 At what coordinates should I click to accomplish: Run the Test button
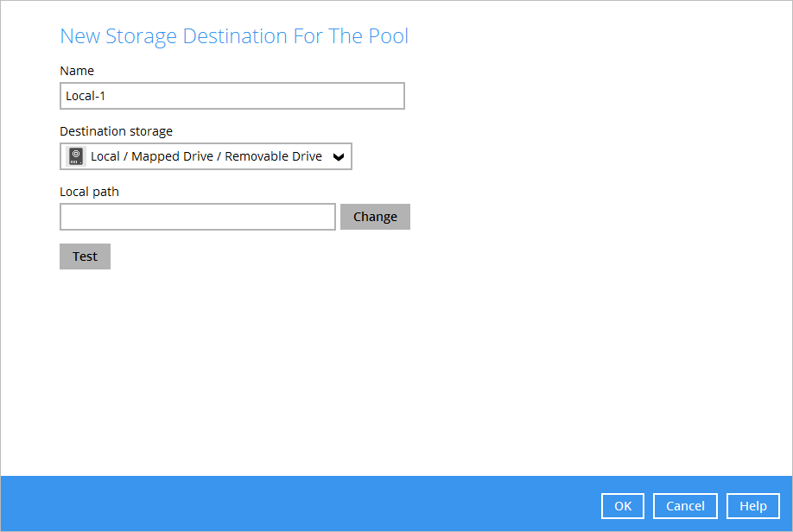click(x=85, y=256)
